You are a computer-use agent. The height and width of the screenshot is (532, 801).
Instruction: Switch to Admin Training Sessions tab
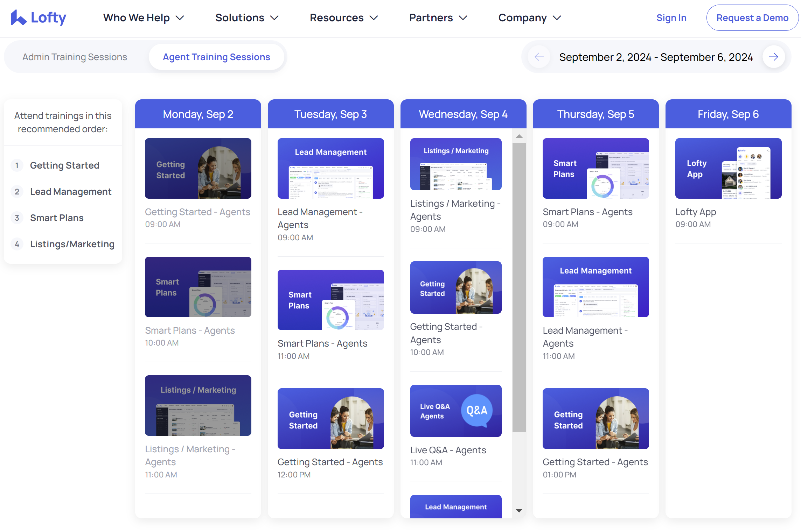[x=75, y=57]
